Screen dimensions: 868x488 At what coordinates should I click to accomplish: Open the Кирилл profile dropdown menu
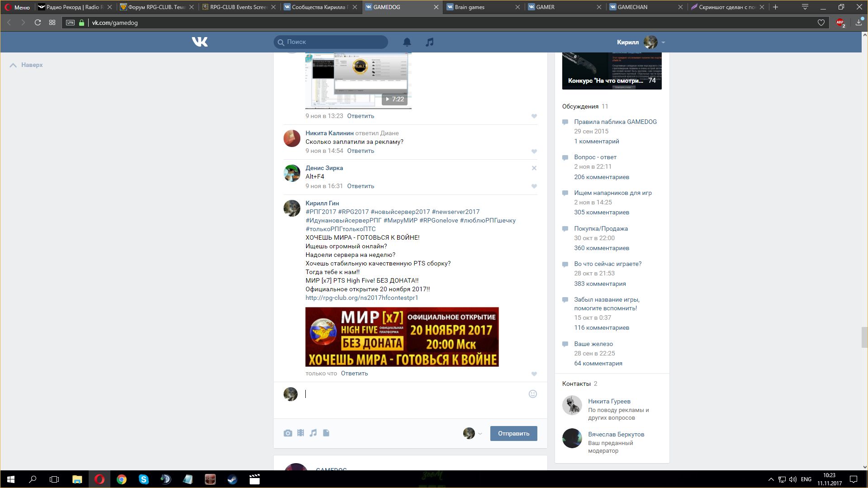coord(641,42)
